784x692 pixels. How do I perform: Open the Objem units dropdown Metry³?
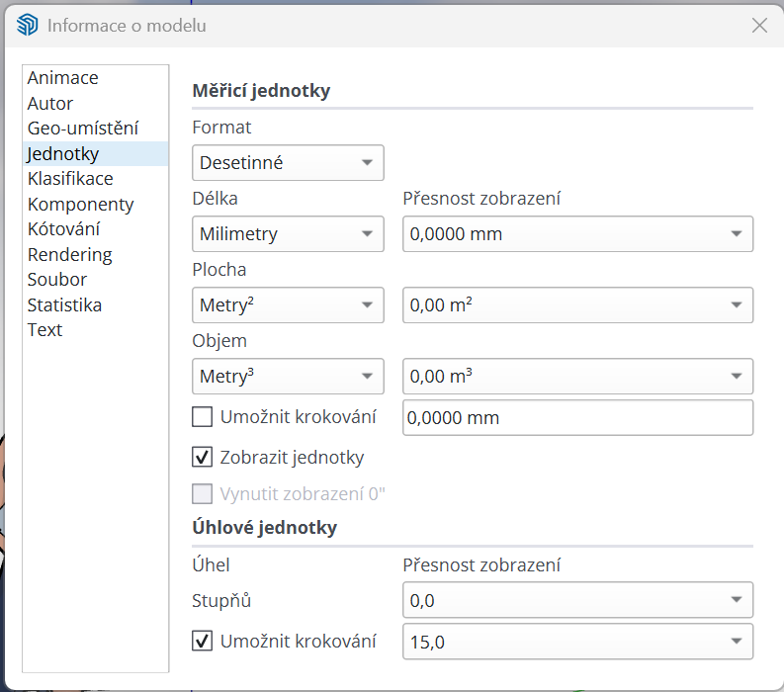coord(288,377)
